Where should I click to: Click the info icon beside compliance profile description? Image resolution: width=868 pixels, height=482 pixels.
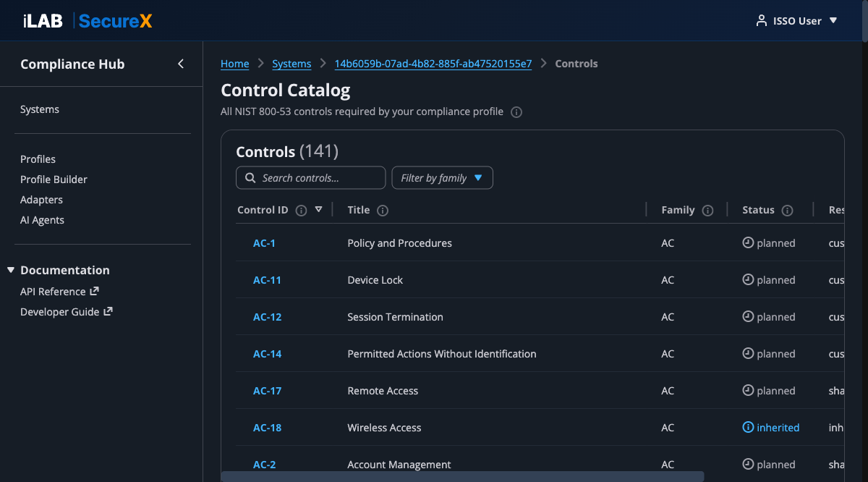[516, 112]
